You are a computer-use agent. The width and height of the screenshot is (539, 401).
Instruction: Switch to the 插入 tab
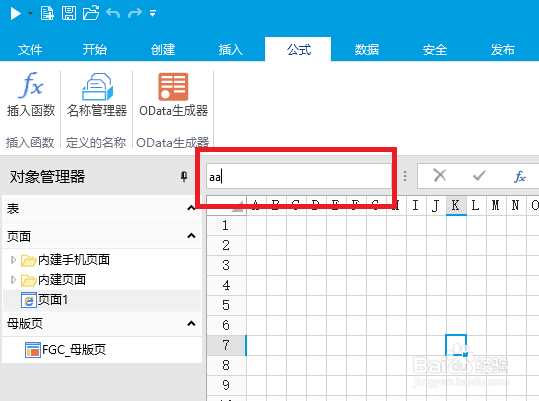[x=231, y=49]
